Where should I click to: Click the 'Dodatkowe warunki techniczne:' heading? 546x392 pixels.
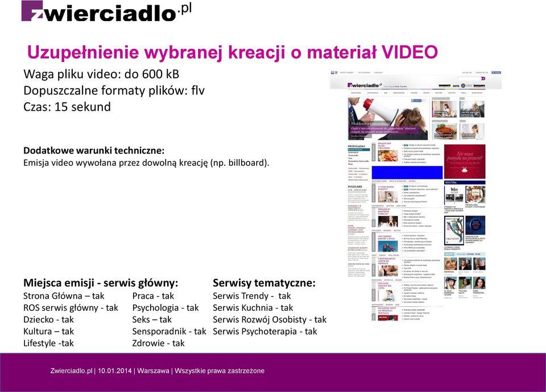click(94, 151)
